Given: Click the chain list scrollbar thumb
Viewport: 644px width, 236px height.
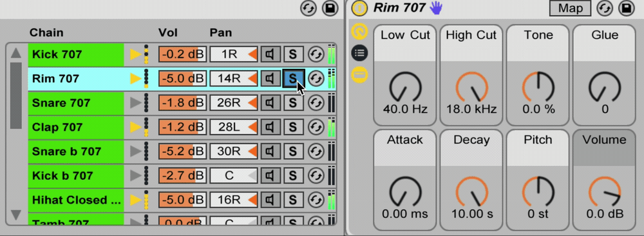Looking at the screenshot, I should click(16, 96).
